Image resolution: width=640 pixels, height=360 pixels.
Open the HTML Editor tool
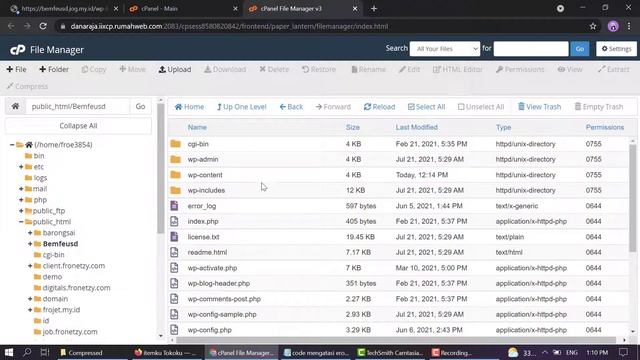coord(458,69)
